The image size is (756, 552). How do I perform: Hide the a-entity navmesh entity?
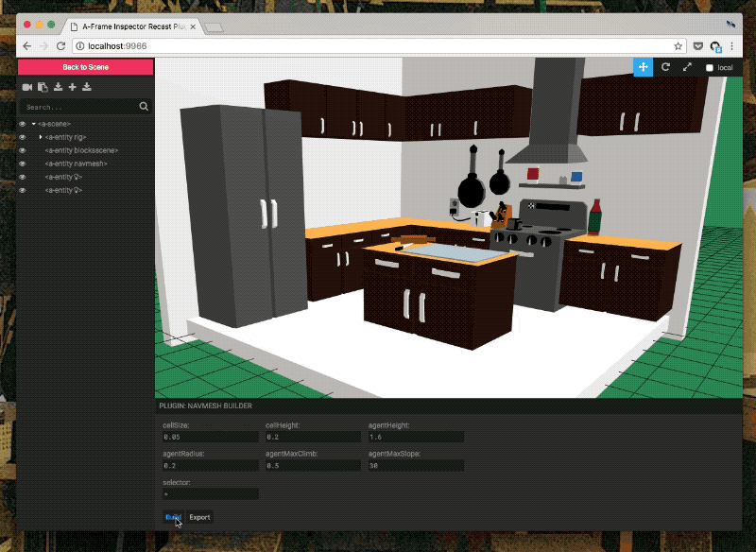[x=22, y=163]
